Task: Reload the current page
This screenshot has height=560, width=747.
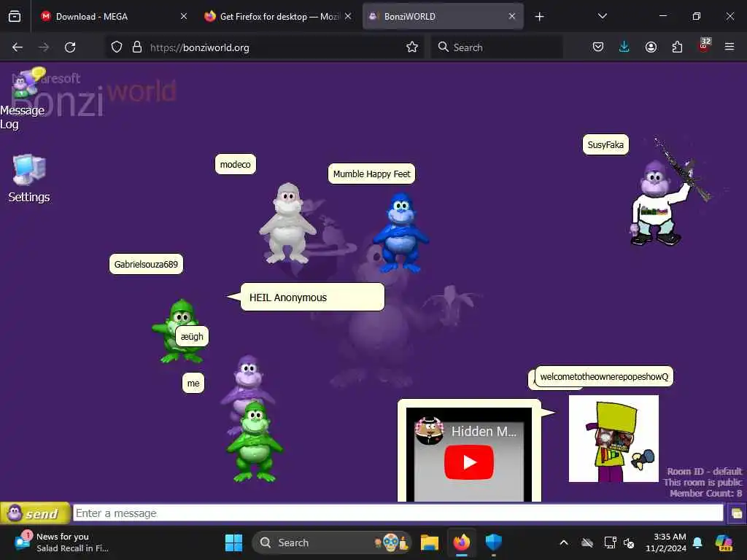Action: (x=71, y=47)
